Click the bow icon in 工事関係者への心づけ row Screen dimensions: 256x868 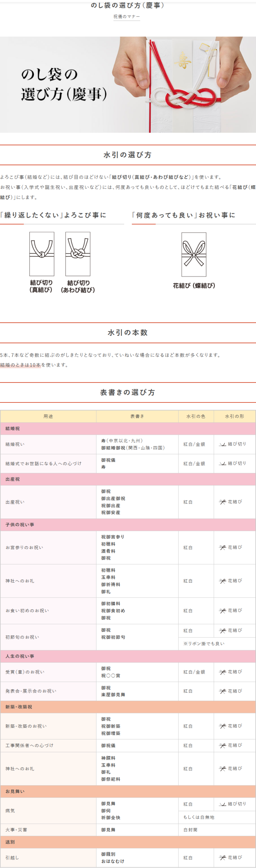tap(222, 746)
